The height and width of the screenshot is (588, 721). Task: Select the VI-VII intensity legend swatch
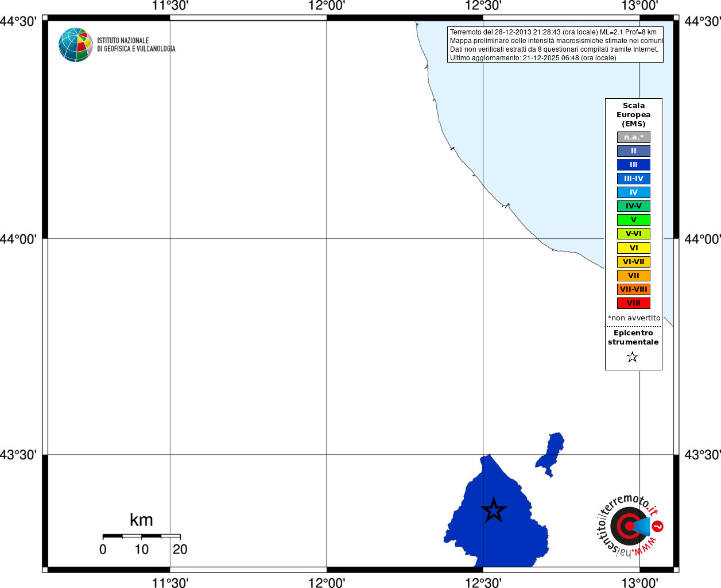point(634,262)
